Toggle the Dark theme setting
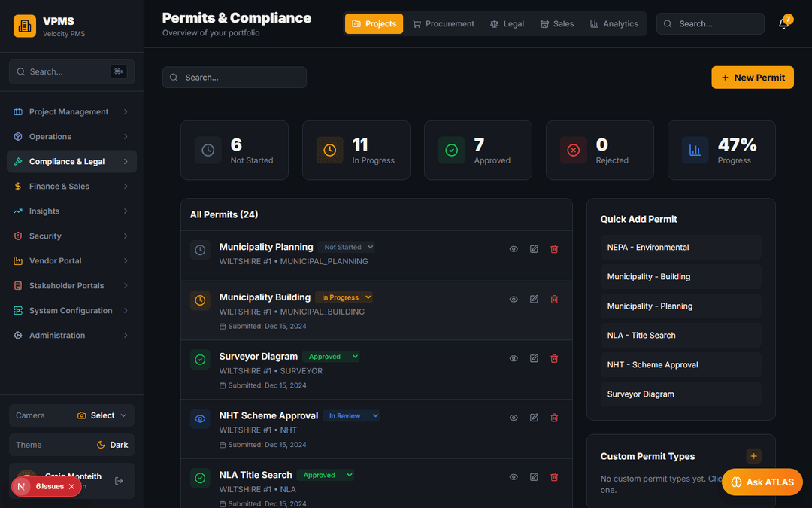812x508 pixels. (113, 445)
